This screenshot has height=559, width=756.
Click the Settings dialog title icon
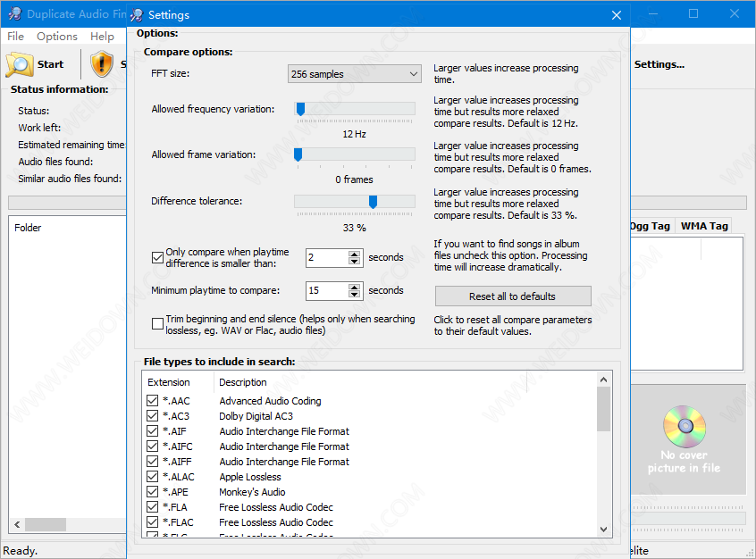[x=137, y=15]
